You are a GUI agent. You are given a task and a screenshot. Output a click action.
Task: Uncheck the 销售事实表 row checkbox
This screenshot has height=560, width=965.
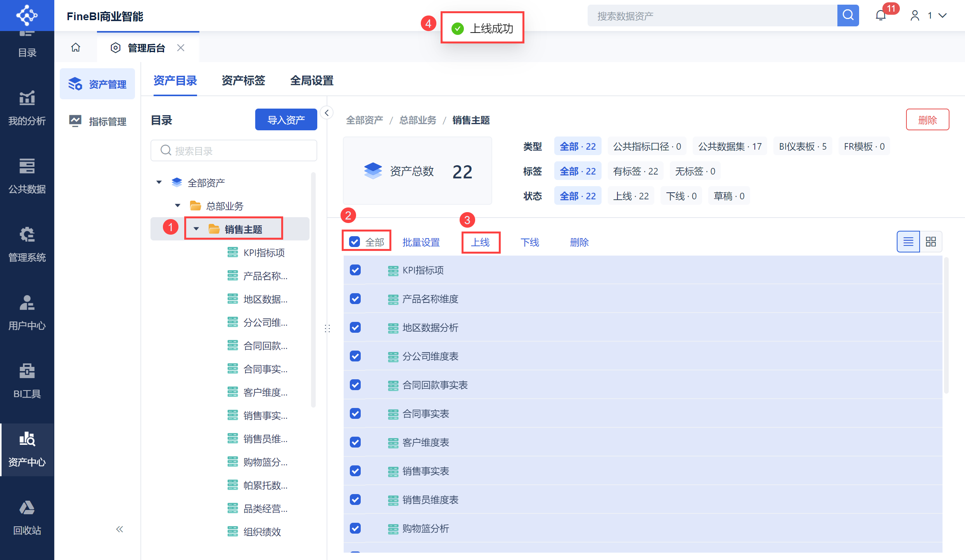pos(355,471)
